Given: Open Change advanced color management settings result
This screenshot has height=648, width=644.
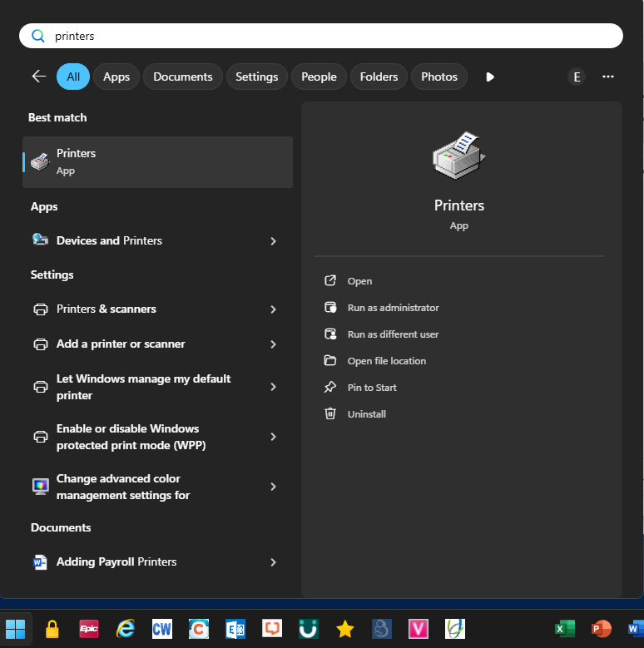Looking at the screenshot, I should coord(157,487).
